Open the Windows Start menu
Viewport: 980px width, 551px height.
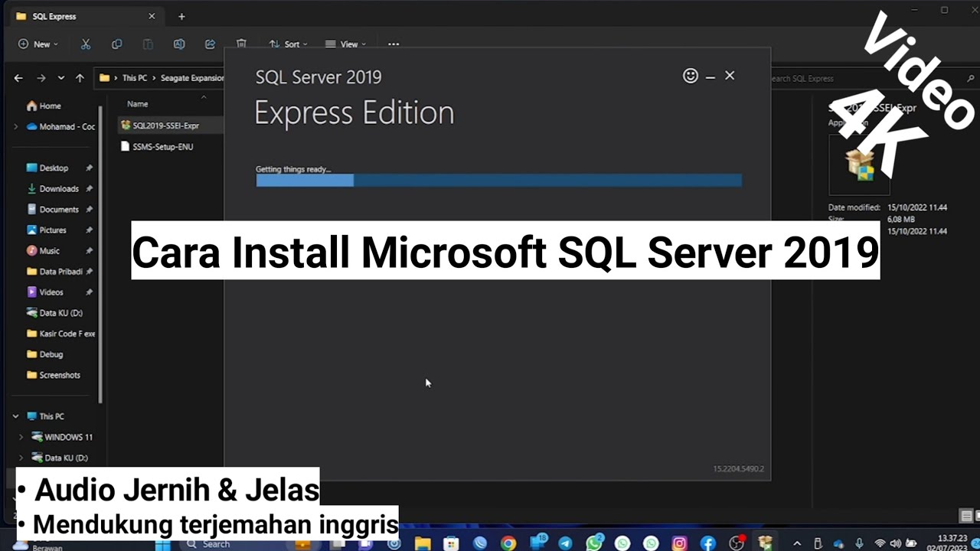[163, 544]
